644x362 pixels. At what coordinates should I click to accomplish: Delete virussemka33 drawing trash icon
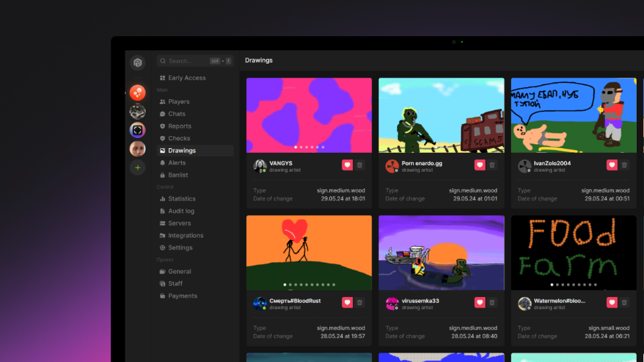click(x=492, y=302)
